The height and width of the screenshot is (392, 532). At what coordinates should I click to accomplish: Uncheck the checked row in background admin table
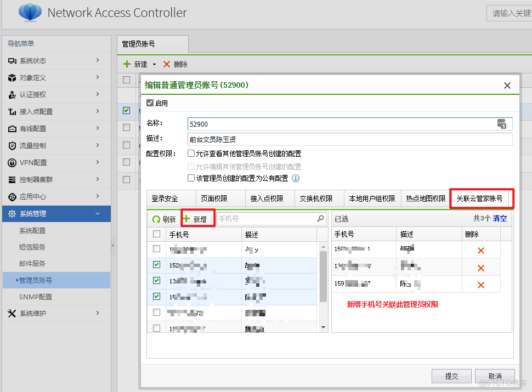coord(127,111)
